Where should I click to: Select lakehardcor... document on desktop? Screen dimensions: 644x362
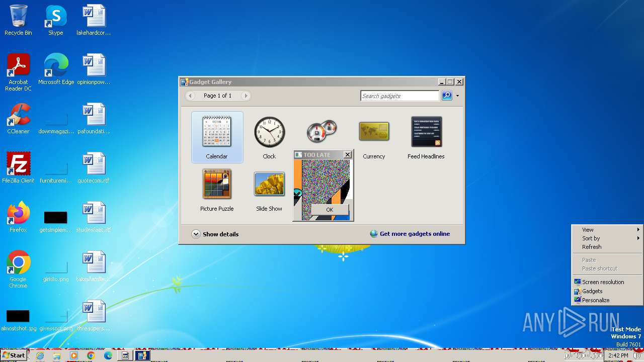(94, 20)
